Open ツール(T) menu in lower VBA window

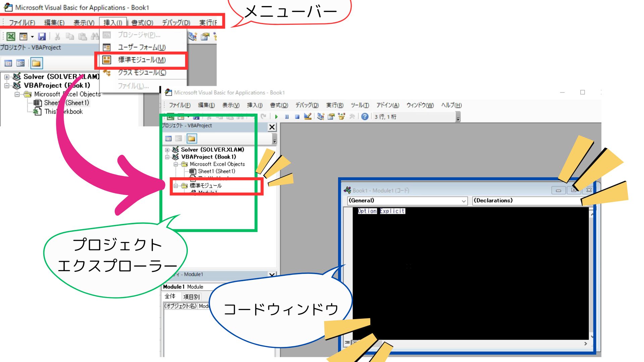(360, 105)
